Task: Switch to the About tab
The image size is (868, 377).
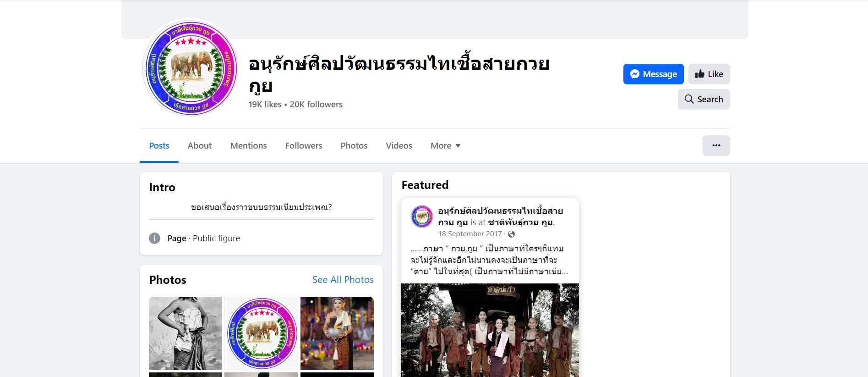Action: 199,146
